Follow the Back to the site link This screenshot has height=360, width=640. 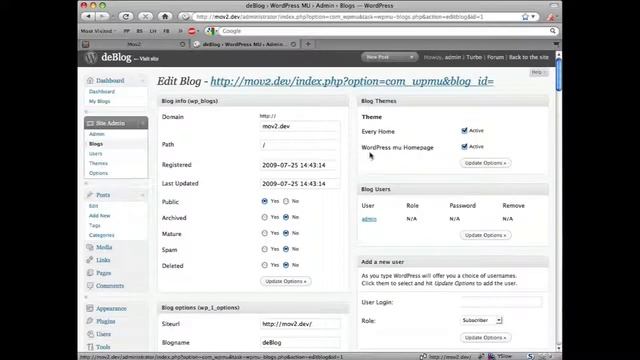coord(529,57)
